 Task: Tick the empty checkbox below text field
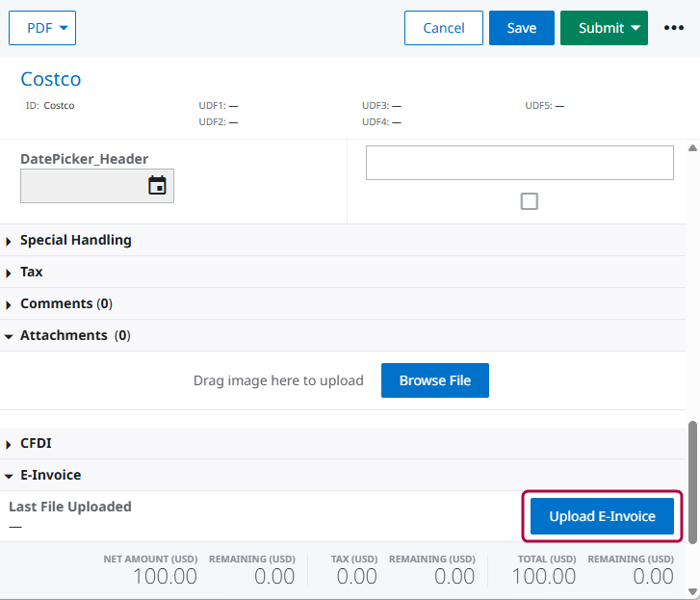tap(529, 201)
